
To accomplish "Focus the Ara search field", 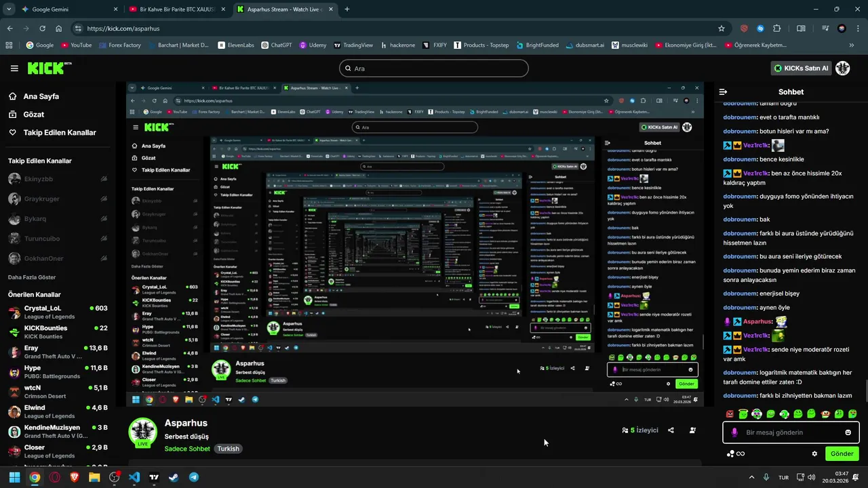I will point(433,68).
